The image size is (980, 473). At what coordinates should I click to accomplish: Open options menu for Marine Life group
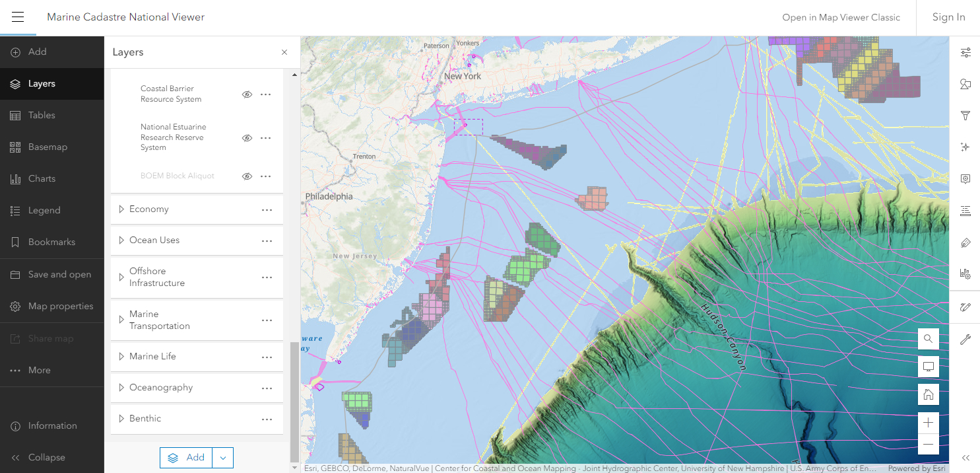[267, 357]
